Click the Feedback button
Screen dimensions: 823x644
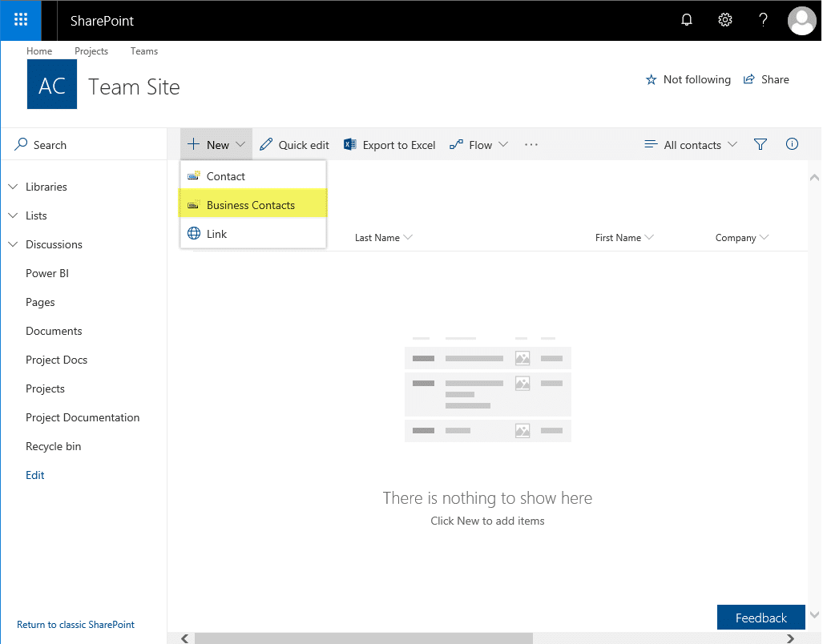pyautogui.click(x=760, y=618)
